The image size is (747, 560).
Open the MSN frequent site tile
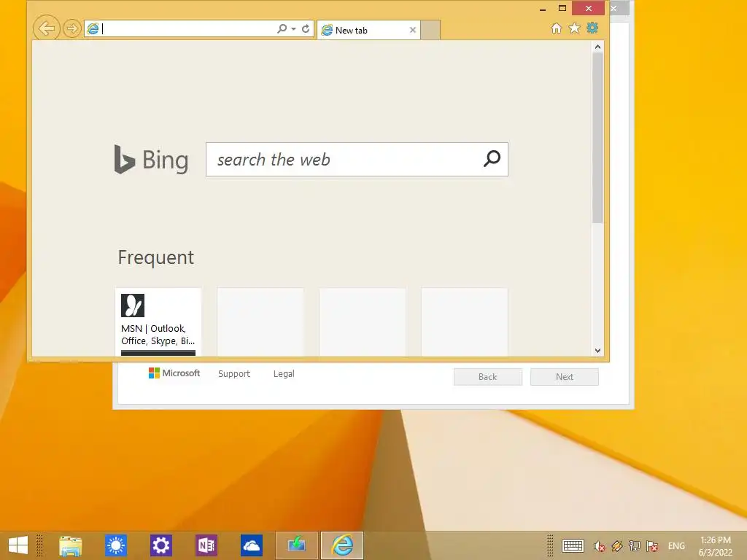coord(158,322)
